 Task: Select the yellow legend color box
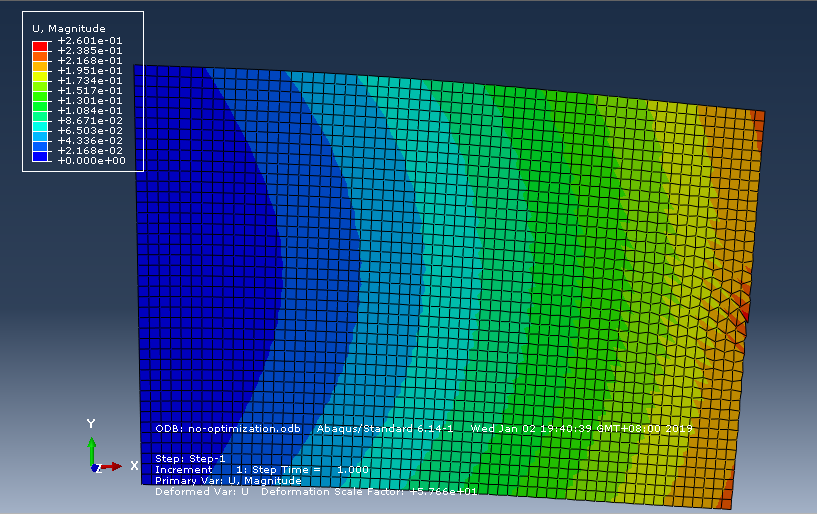point(40,76)
